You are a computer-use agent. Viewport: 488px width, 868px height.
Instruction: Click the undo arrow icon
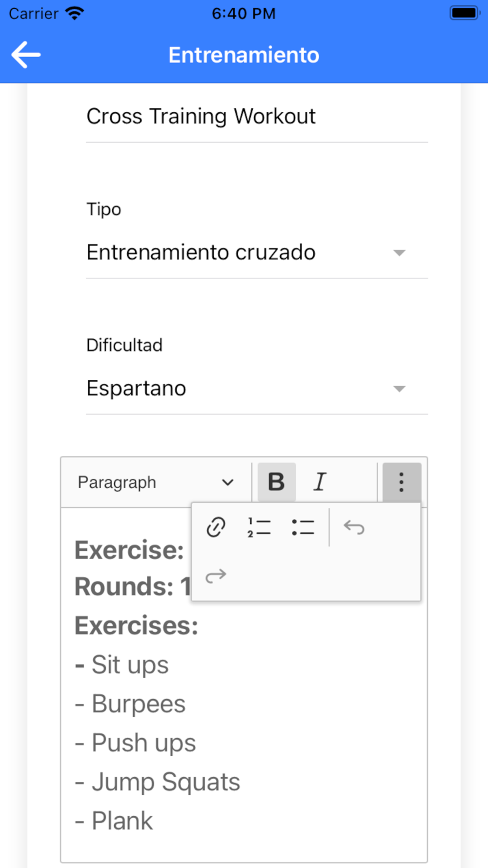coord(354,527)
